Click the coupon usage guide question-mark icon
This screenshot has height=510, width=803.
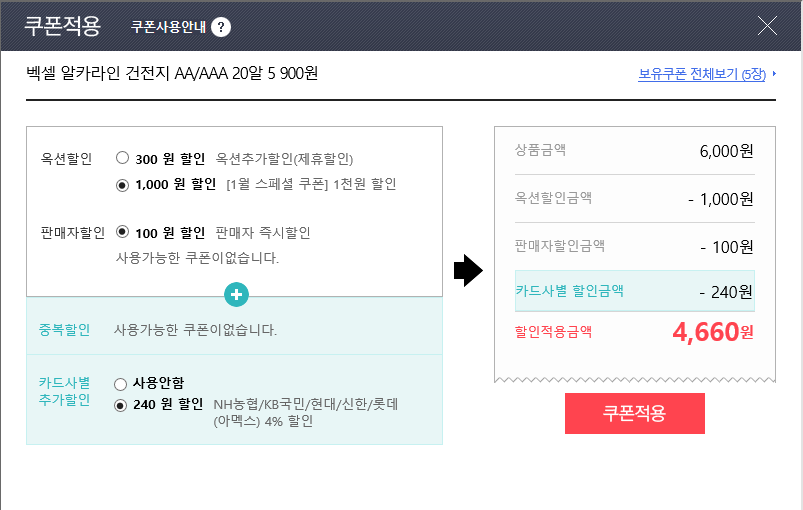(221, 27)
